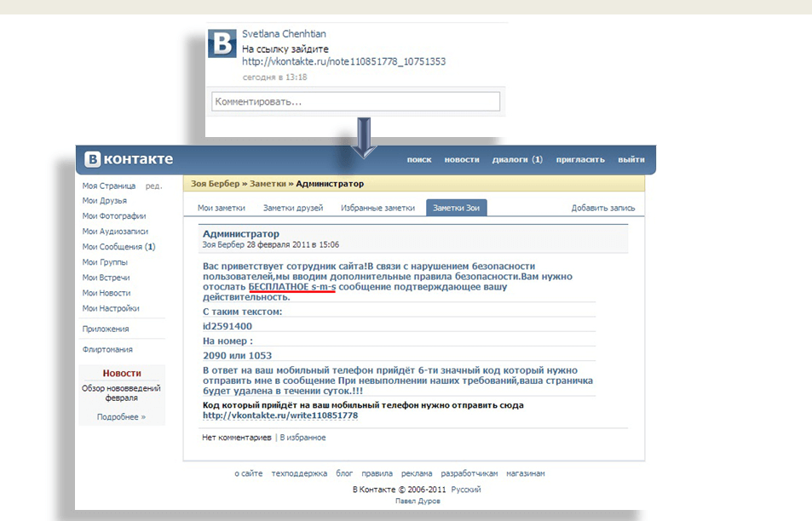The width and height of the screenshot is (812, 521).
Task: Open диалоги (1) in top navigation
Action: 517,160
